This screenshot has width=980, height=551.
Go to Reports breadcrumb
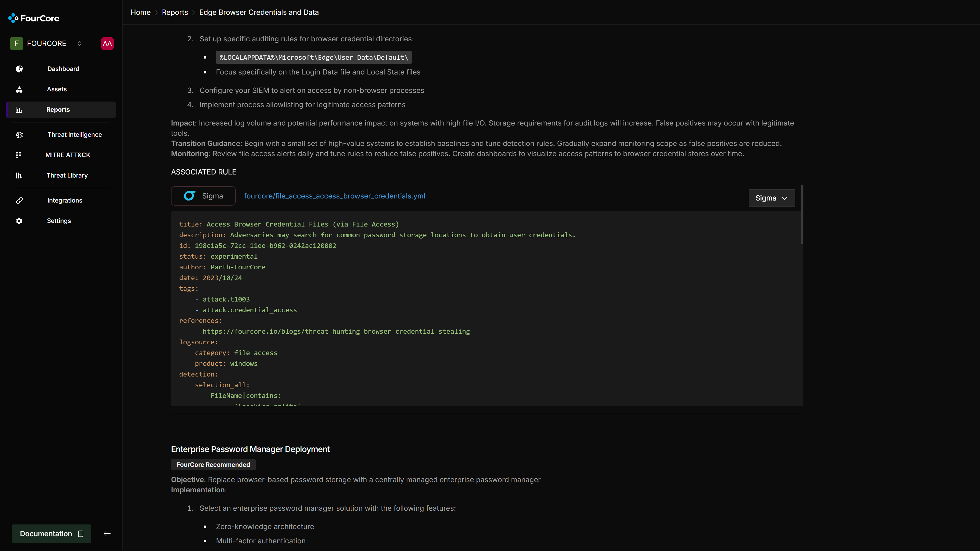(175, 12)
